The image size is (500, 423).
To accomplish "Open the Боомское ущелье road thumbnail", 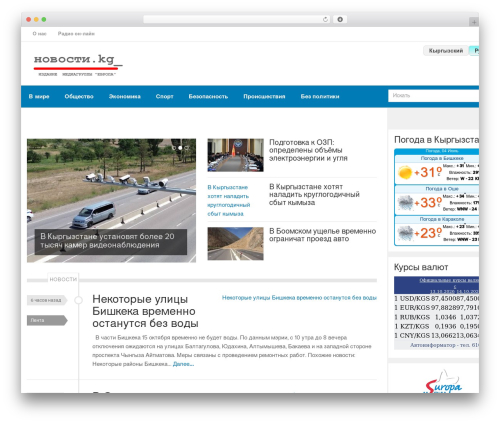I will 235,244.
